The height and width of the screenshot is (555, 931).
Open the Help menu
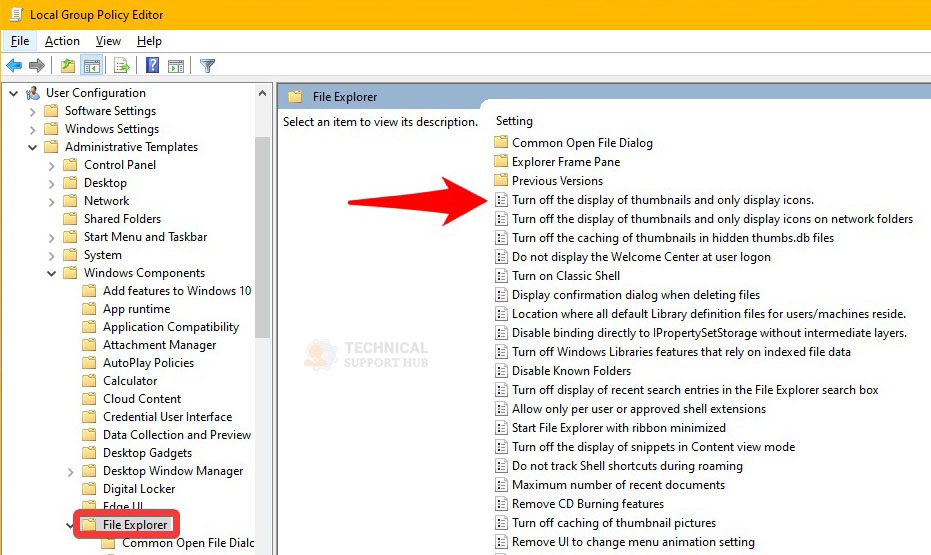point(149,41)
